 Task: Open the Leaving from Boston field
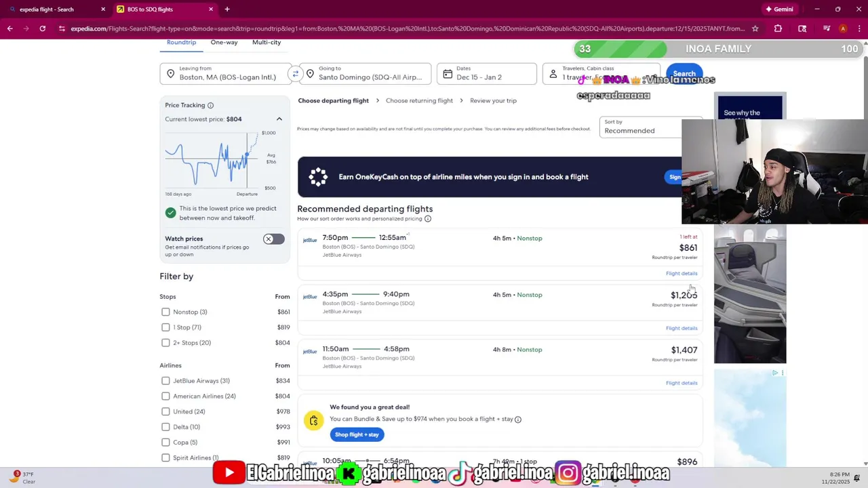(224, 74)
